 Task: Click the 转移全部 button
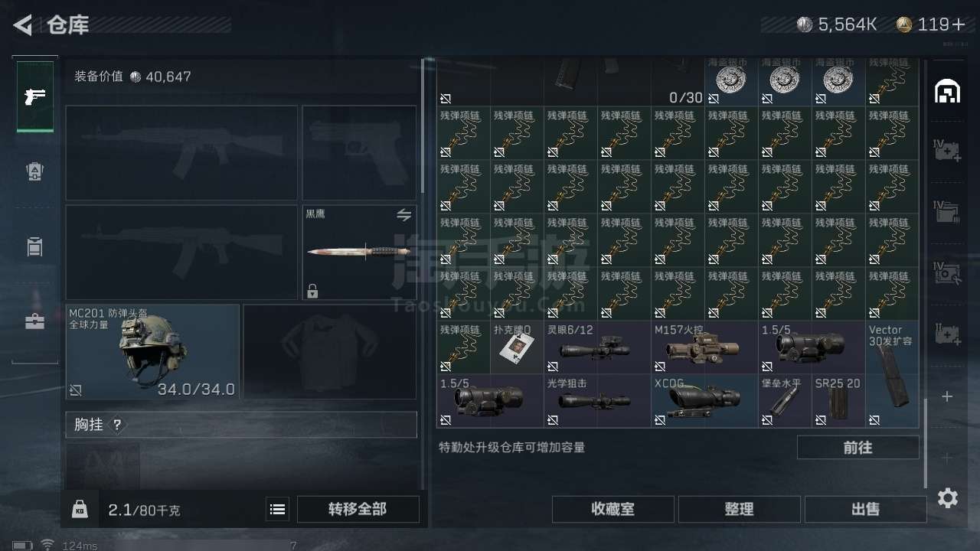tap(358, 509)
